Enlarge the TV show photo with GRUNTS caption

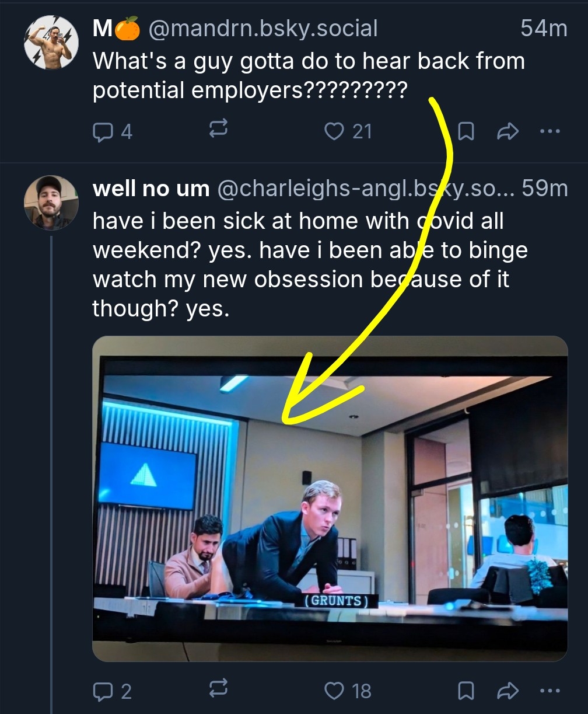330,498
